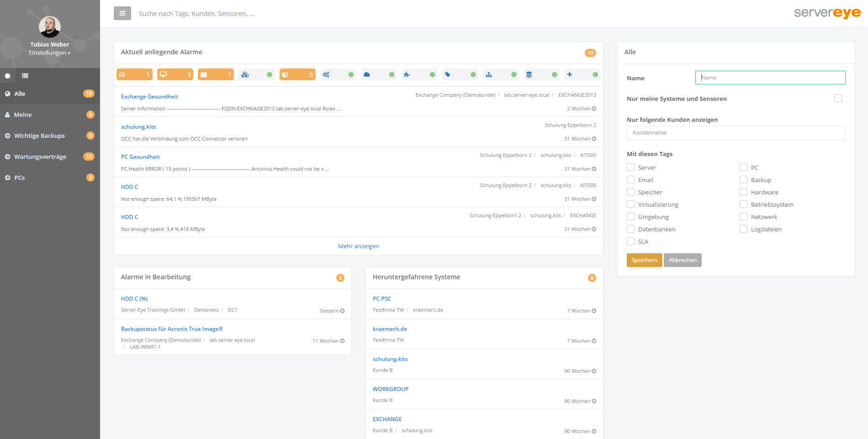Enable 'Nur meine Systeme und Sensoren' checkbox
Screen dimensions: 868x439
837,99
